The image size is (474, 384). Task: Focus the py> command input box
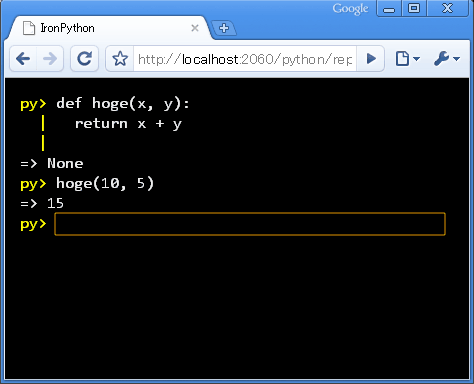pos(250,224)
